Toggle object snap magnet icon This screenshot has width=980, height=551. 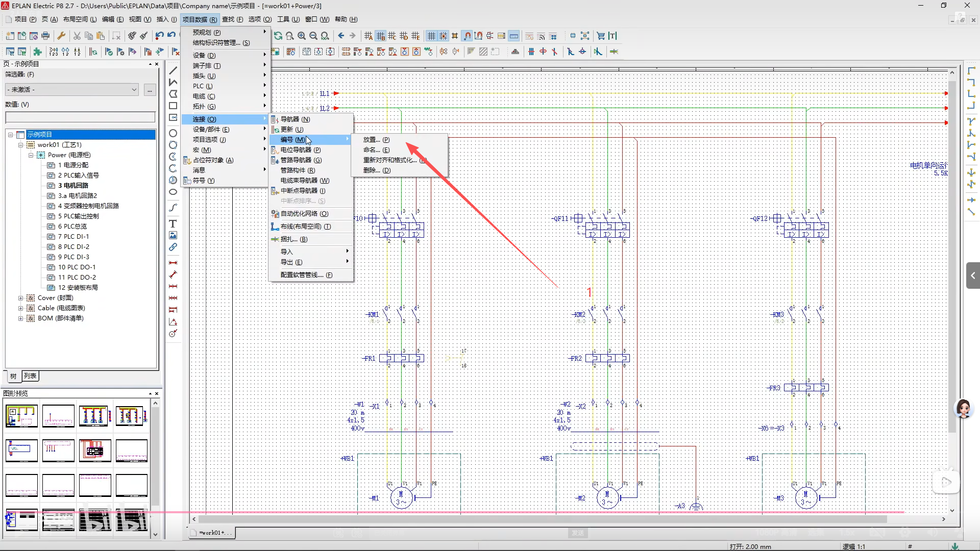tap(467, 36)
